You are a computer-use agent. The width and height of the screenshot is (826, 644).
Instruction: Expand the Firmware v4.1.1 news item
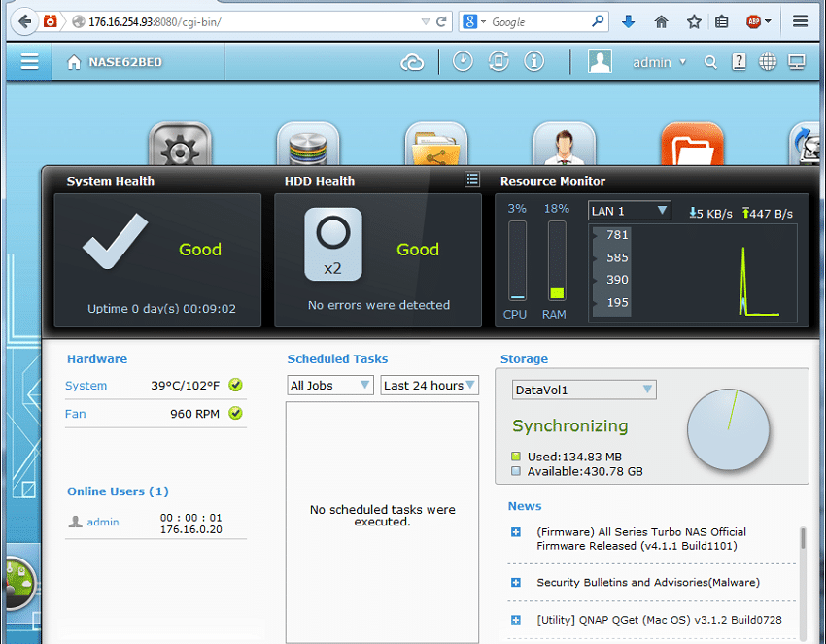[516, 532]
